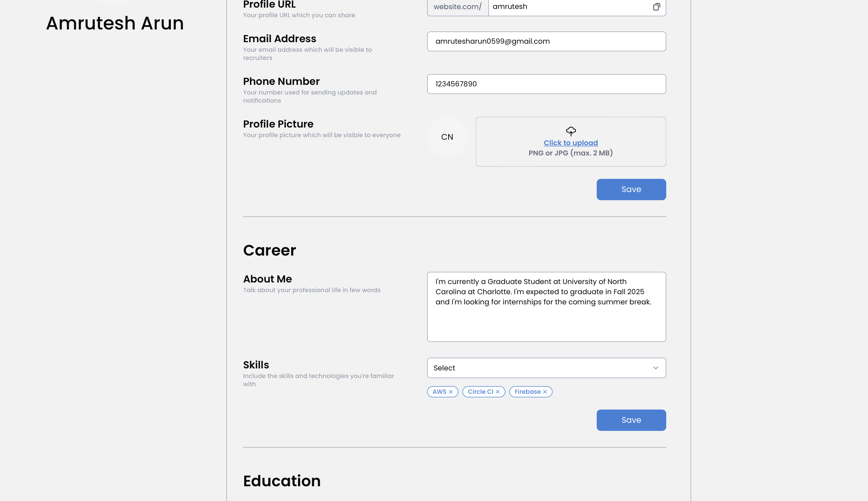The height and width of the screenshot is (501, 868).
Task: Click the Education section heading
Action: (x=281, y=481)
